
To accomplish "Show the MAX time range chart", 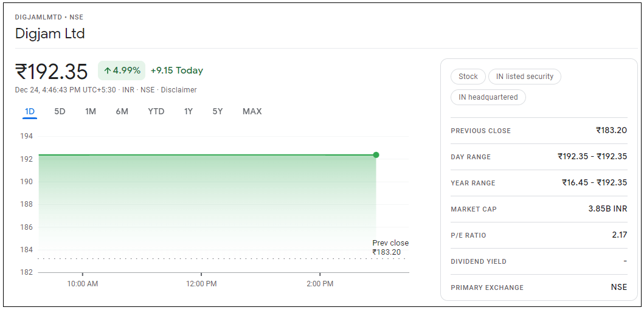I will click(252, 111).
